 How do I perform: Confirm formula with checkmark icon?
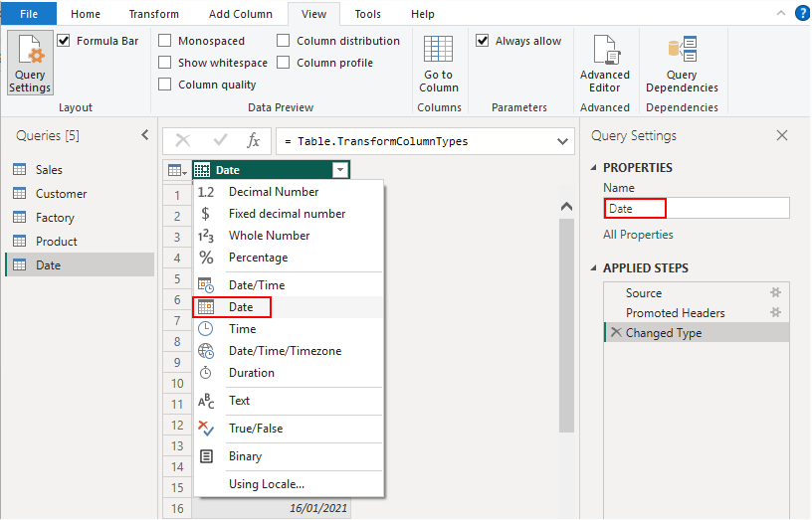click(221, 140)
